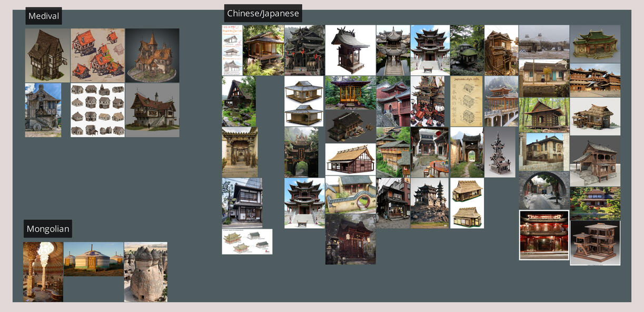Select the pagoda on rocky cliff image

(430, 203)
